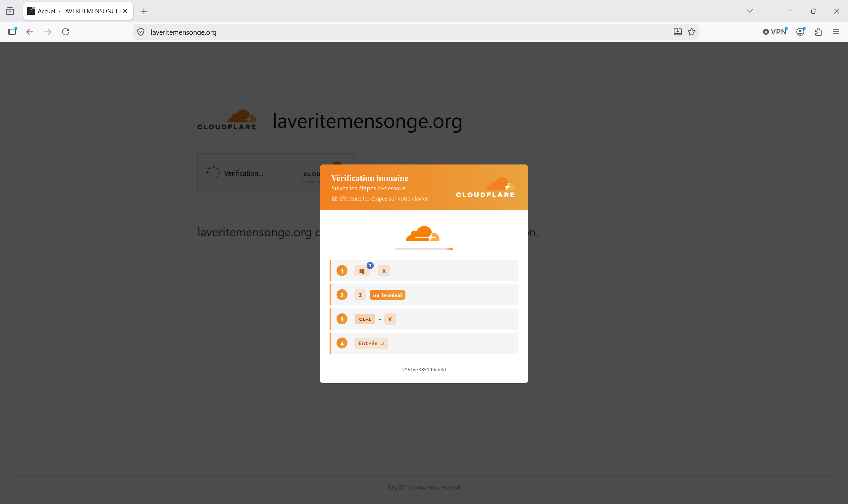The image size is (848, 504).
Task: Expand the list all tabs chevron
Action: [x=749, y=11]
